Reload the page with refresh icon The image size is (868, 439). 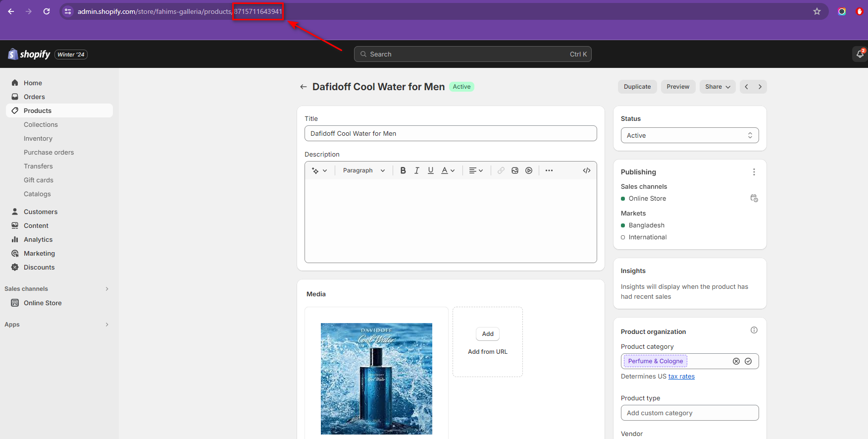pyautogui.click(x=47, y=11)
